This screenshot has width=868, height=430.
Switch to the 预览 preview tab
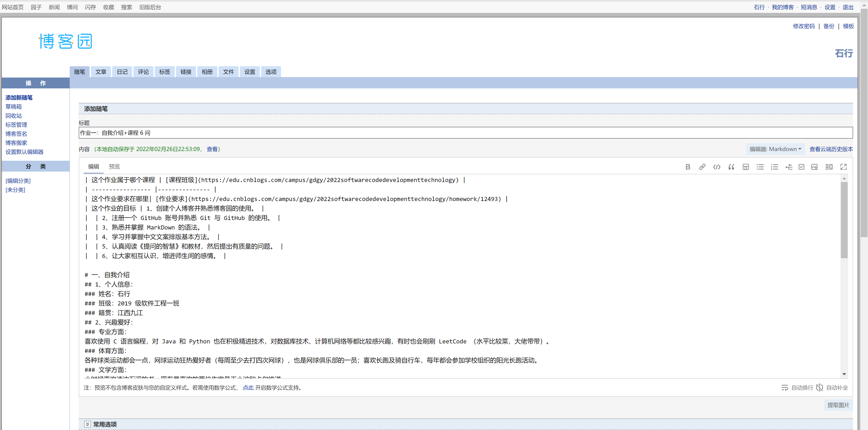(x=114, y=166)
